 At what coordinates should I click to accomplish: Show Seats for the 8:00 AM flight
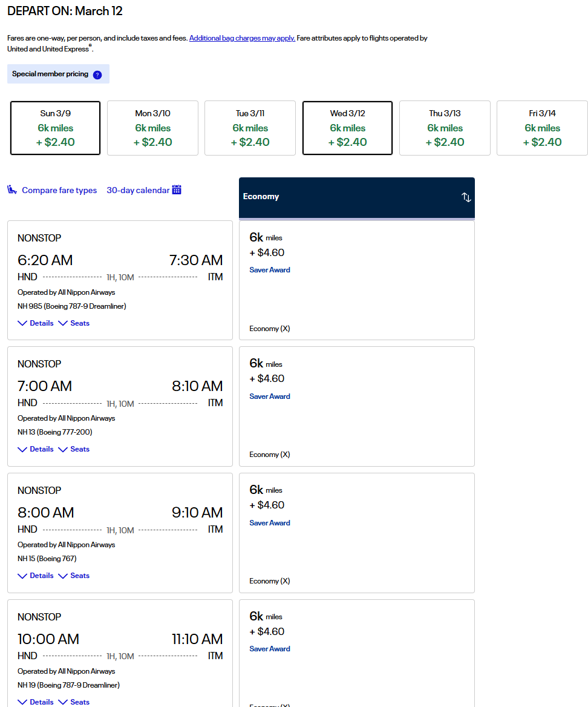(x=74, y=576)
